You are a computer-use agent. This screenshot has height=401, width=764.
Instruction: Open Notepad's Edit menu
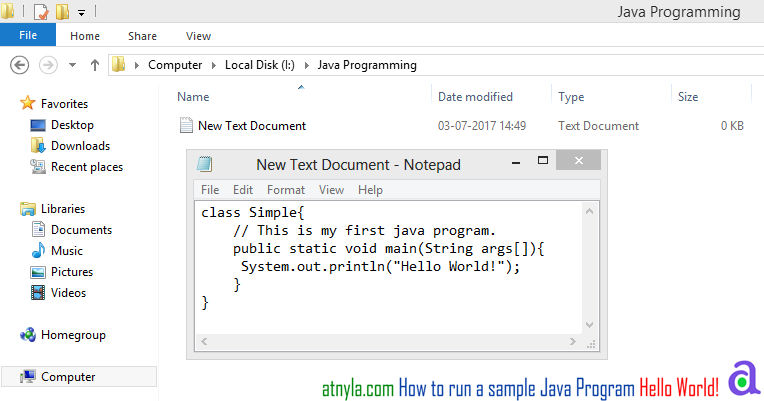(243, 190)
